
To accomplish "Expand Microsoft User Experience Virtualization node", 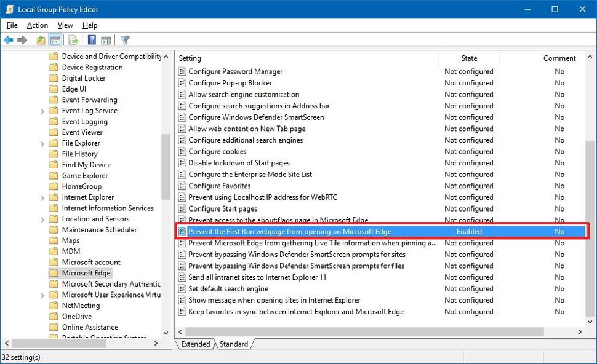I will 42,295.
